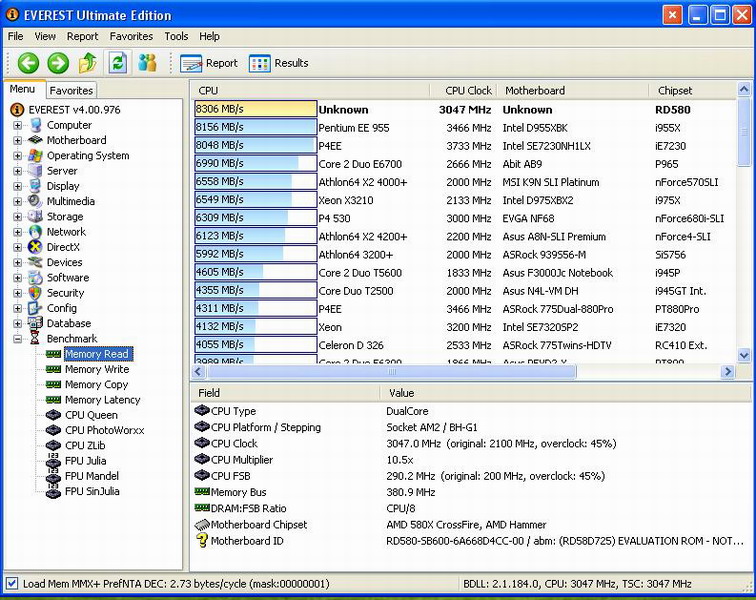756x600 pixels.
Task: Sort by Motherboard column header
Action: 572,90
